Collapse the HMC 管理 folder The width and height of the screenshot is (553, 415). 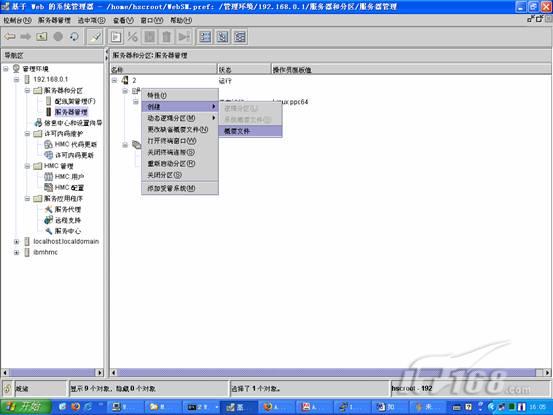[x=28, y=166]
